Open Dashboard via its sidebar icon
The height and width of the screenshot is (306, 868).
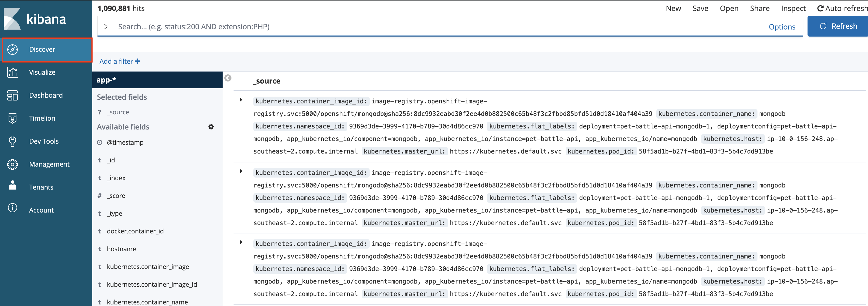[x=13, y=96]
